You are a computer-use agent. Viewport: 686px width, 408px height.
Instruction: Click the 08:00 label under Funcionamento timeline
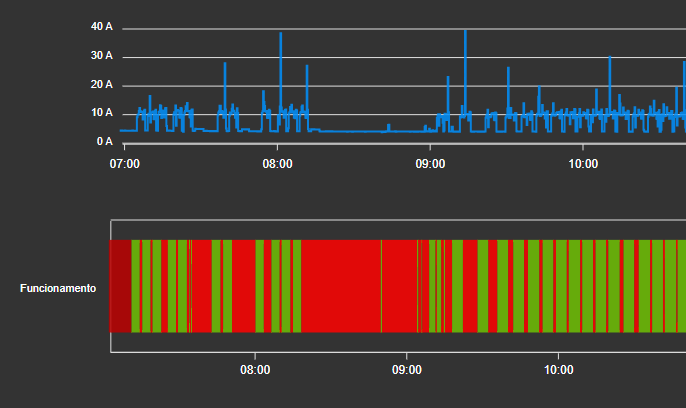point(255,370)
